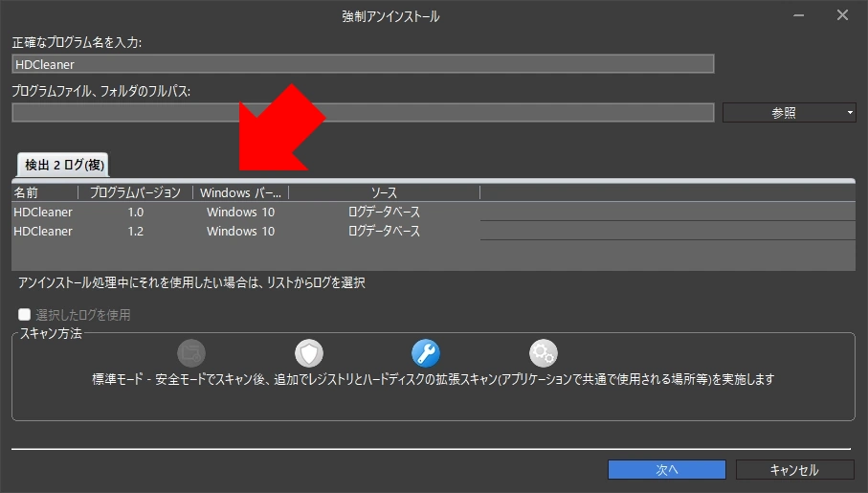Sort by the Windows バー... column header

(x=240, y=192)
